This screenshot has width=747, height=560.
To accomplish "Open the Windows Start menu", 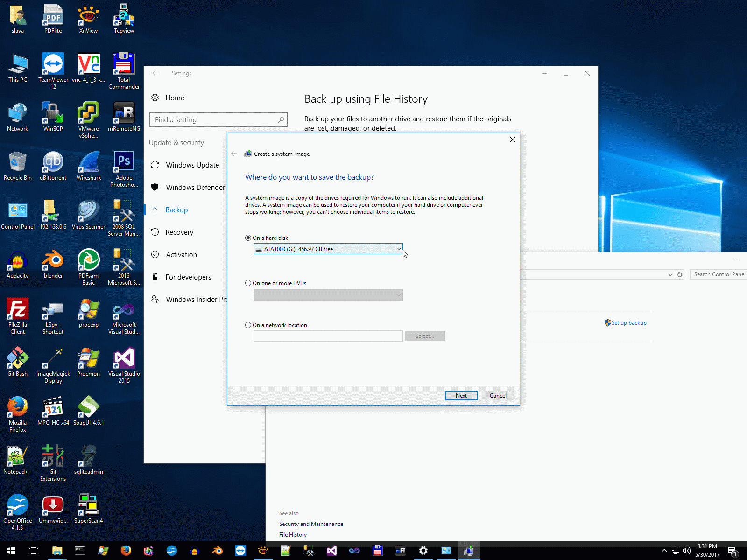I will pyautogui.click(x=11, y=551).
